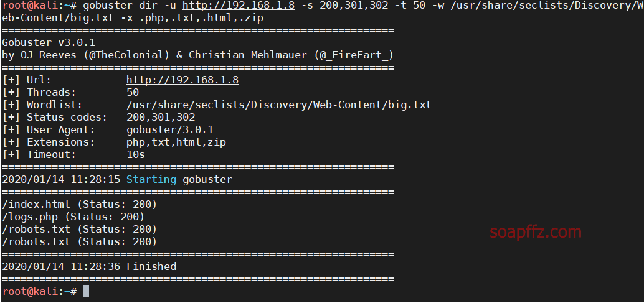The image size is (644, 303).
Task: Click the Threads value 50
Action: tap(133, 92)
